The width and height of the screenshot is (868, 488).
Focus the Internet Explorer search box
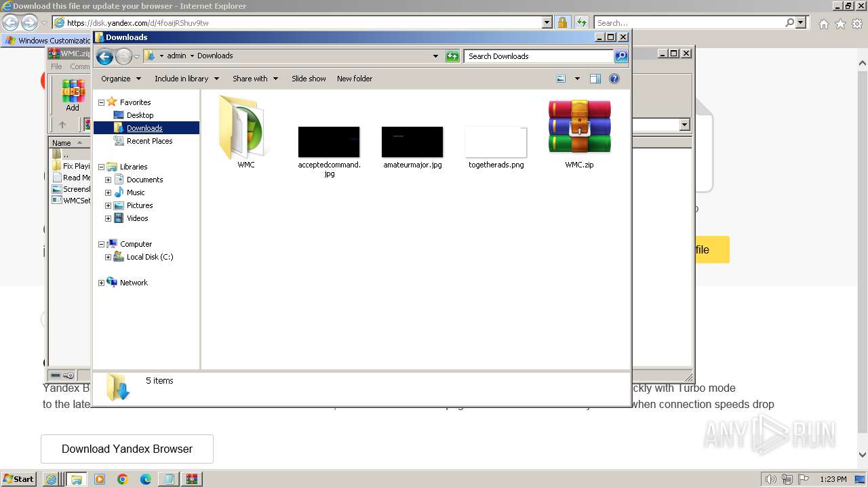pos(689,22)
